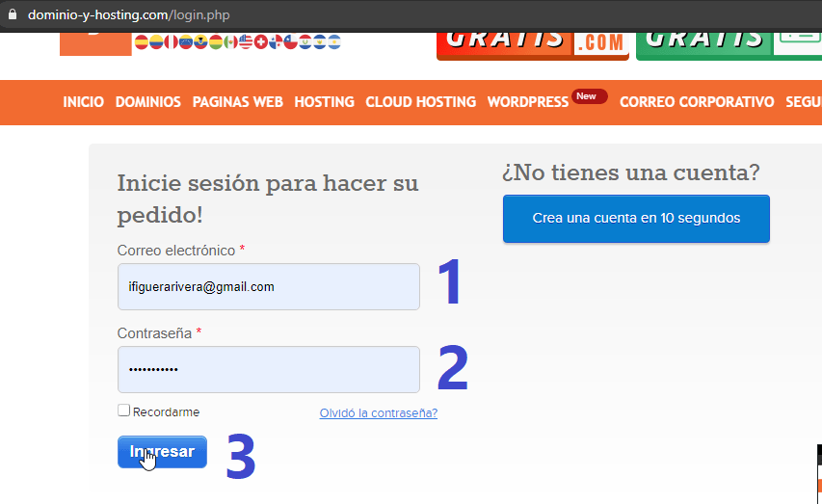Viewport: 822px width, 504px height.
Task: Go to PAGINAS WEB menu
Action: tap(237, 102)
